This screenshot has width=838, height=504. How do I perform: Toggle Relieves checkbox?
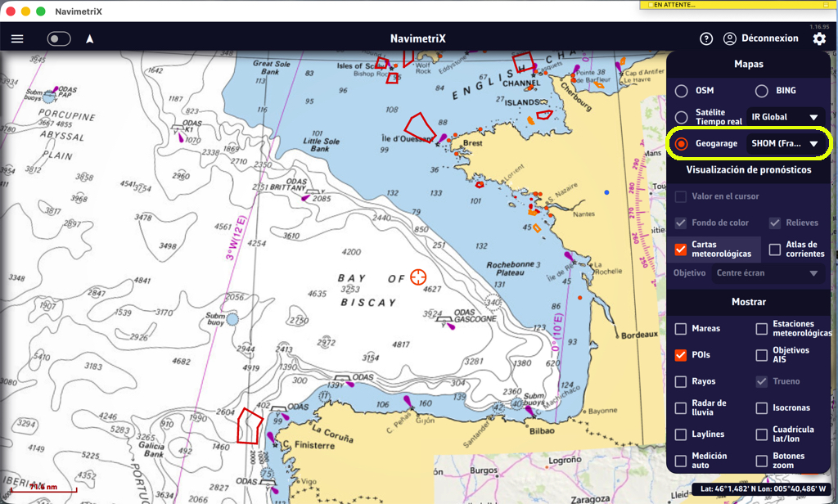(774, 223)
